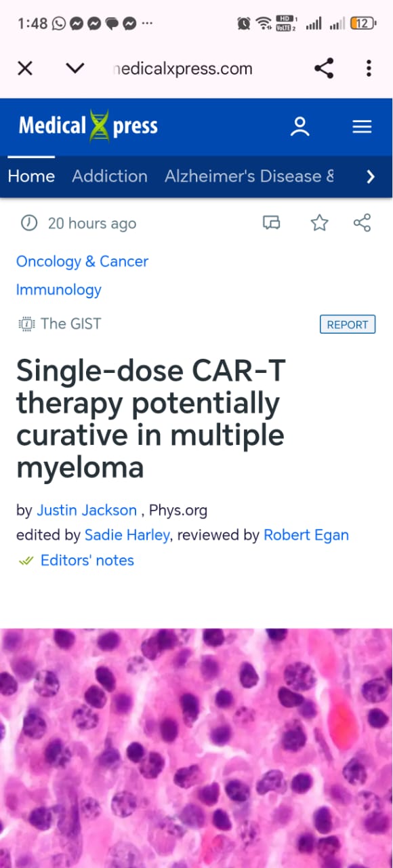Open the myeloma cells article image

196,748
